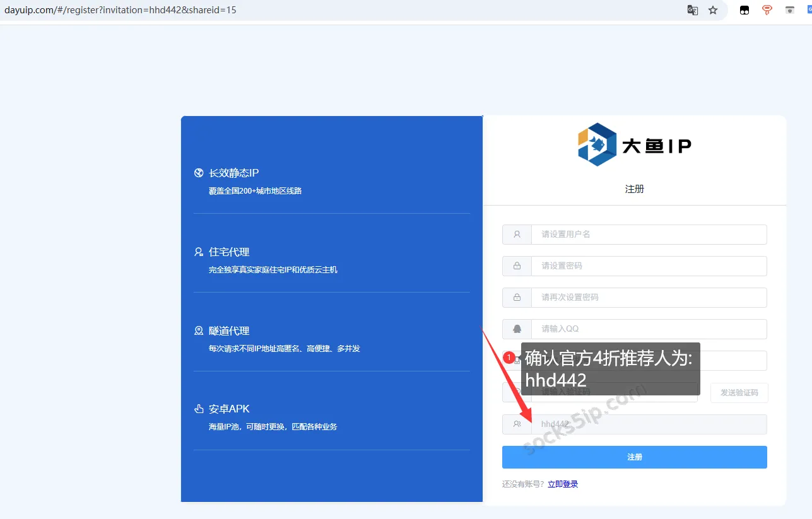
Task: Open the black extension icon in browser toolbar
Action: [744, 10]
